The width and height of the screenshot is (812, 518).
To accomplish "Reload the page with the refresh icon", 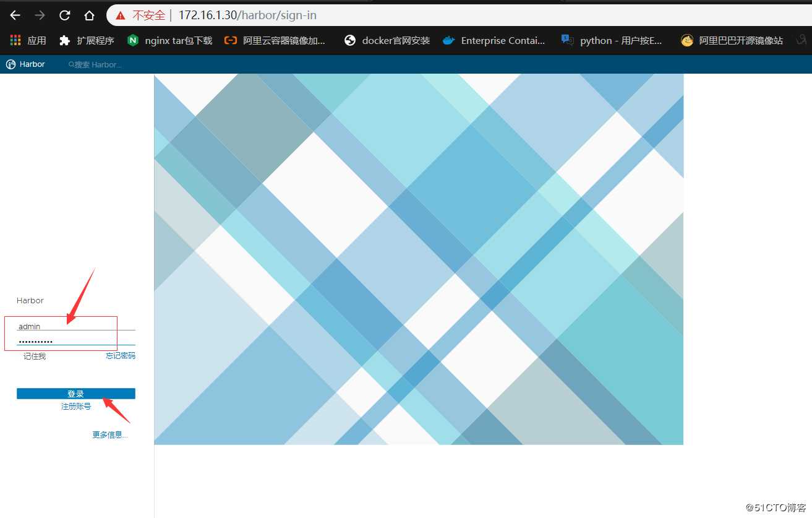I will point(65,15).
